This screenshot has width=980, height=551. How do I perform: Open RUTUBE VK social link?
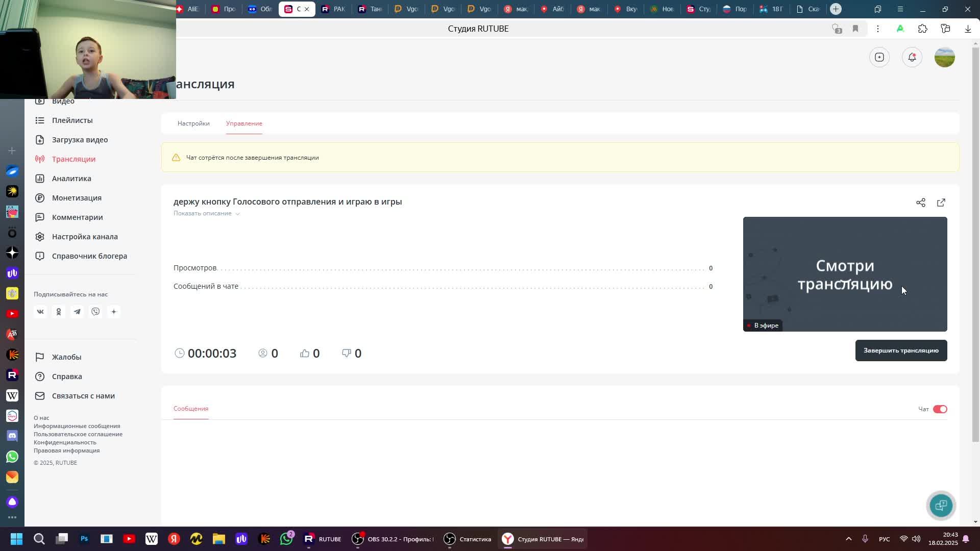coord(40,312)
